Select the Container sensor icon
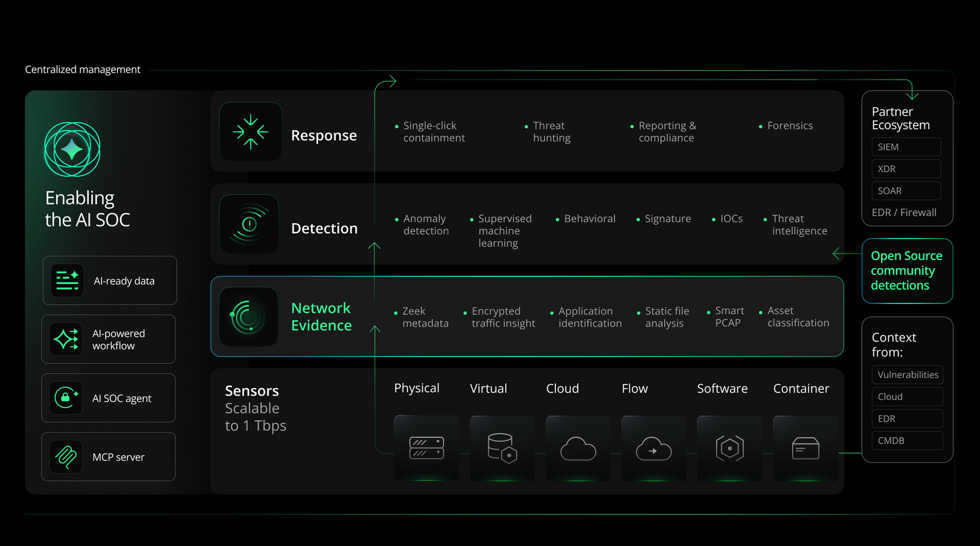 (805, 448)
